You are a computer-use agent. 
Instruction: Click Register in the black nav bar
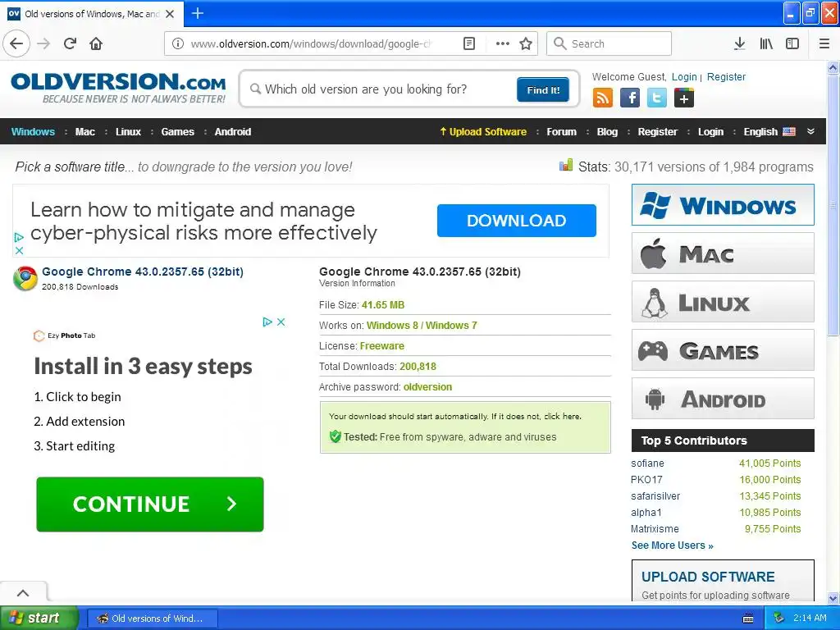point(657,132)
